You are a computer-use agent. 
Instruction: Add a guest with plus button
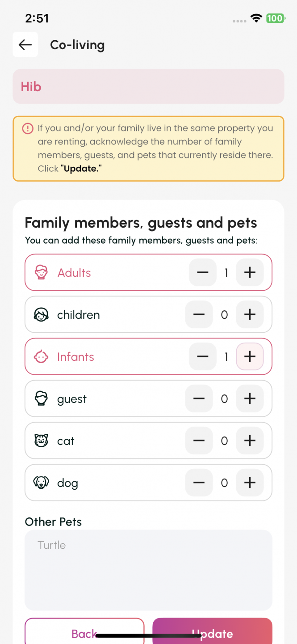pos(250,398)
